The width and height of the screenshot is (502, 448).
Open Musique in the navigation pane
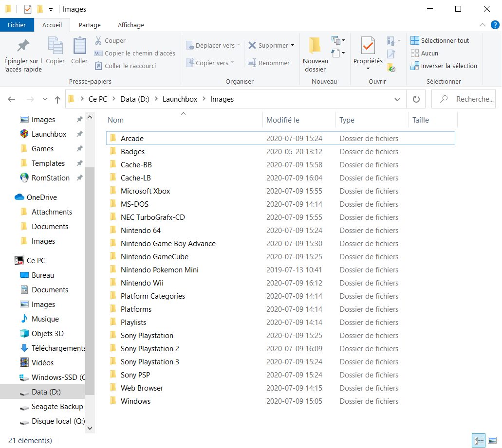click(39, 319)
